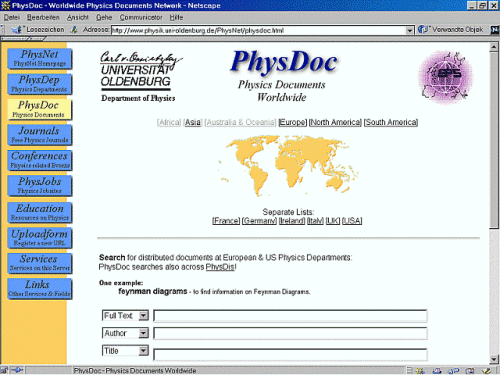Click the Netscape title bar icon
The width and height of the screenshot is (500, 375).
[5, 5]
